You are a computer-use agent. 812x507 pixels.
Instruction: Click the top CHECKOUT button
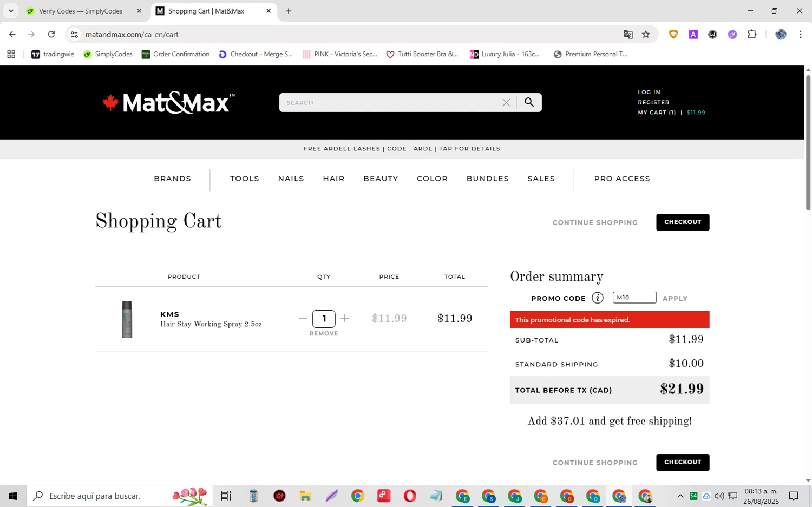click(683, 222)
